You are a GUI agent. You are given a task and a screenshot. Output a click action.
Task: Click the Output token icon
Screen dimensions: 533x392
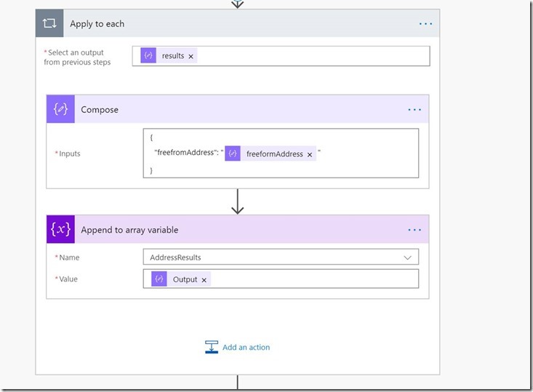[159, 279]
